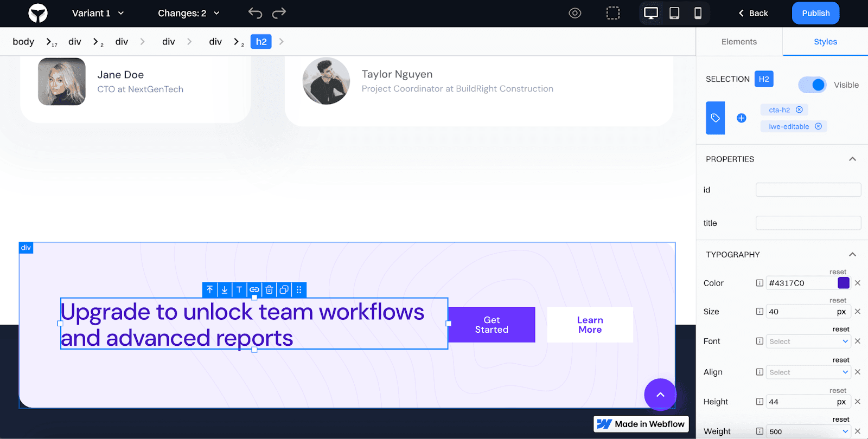Select parent element with up-arrow icon

(210, 290)
